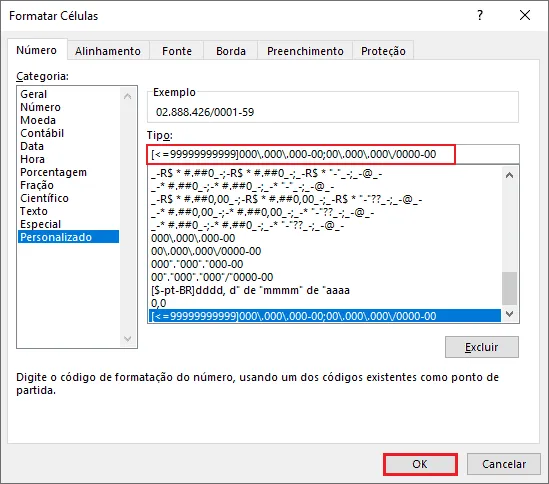Click the category list scroll-down arrow
549x484 pixels.
127,338
